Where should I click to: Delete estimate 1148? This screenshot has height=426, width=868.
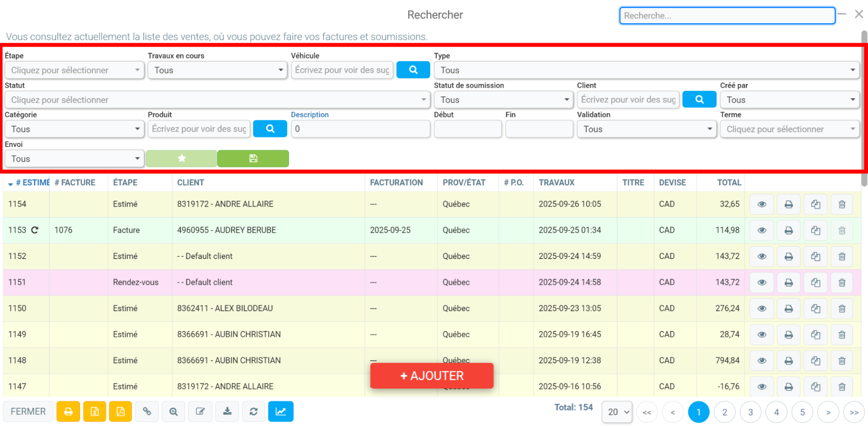[x=842, y=361]
